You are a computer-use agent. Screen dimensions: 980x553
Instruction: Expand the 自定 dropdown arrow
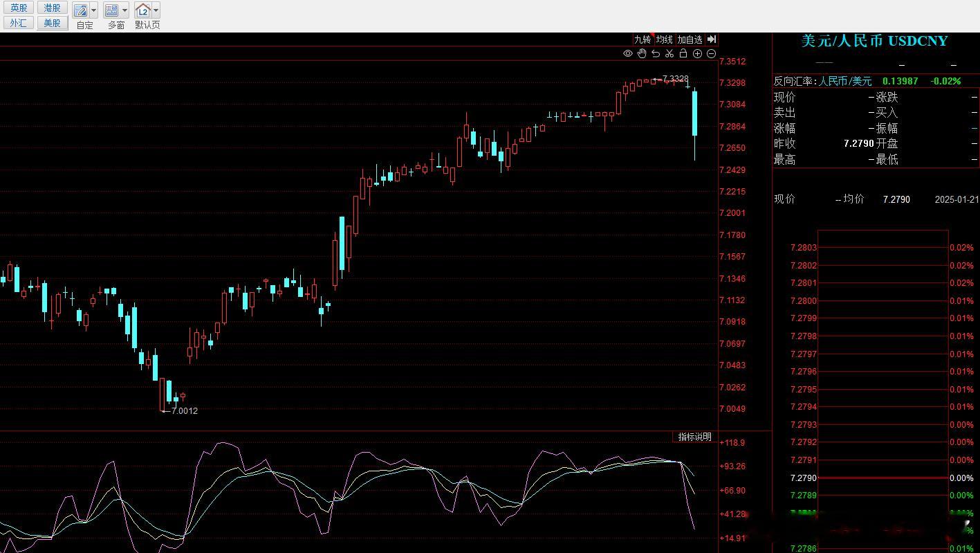[x=94, y=10]
